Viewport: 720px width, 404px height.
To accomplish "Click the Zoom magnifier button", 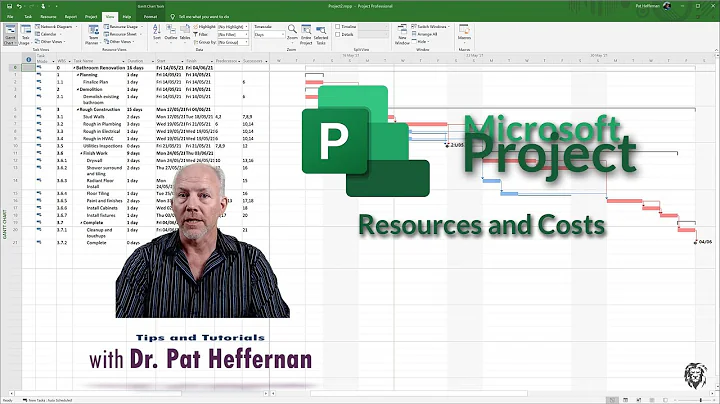I will pos(292,33).
